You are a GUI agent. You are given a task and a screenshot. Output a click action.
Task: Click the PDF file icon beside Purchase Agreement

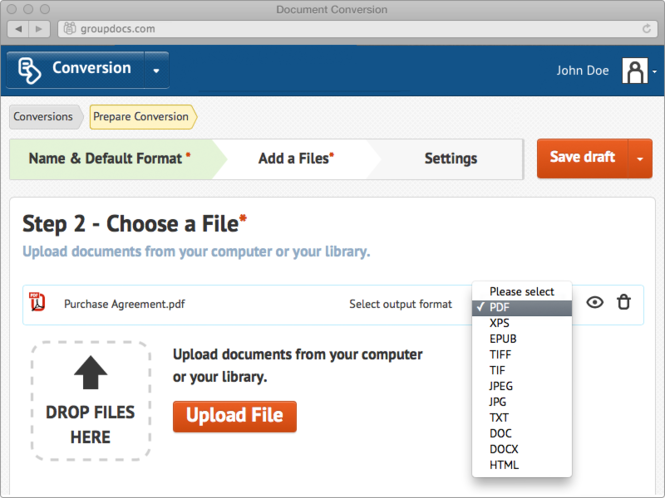[x=37, y=302]
